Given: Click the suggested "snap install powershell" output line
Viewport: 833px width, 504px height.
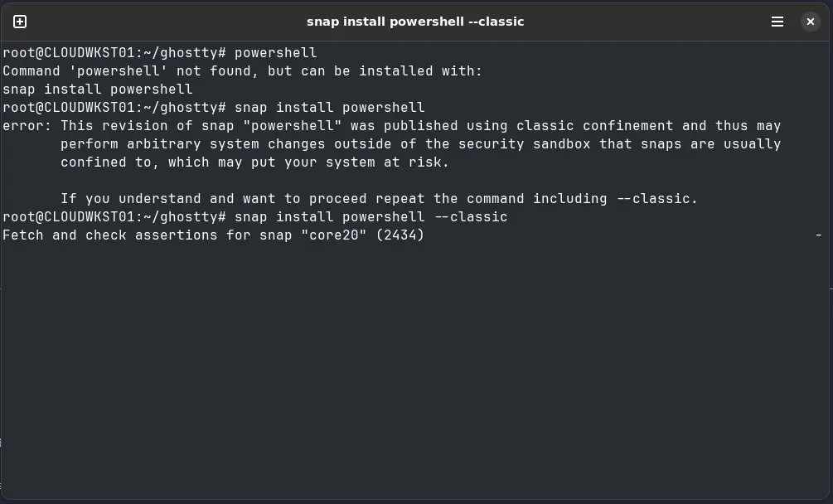Looking at the screenshot, I should [x=97, y=90].
